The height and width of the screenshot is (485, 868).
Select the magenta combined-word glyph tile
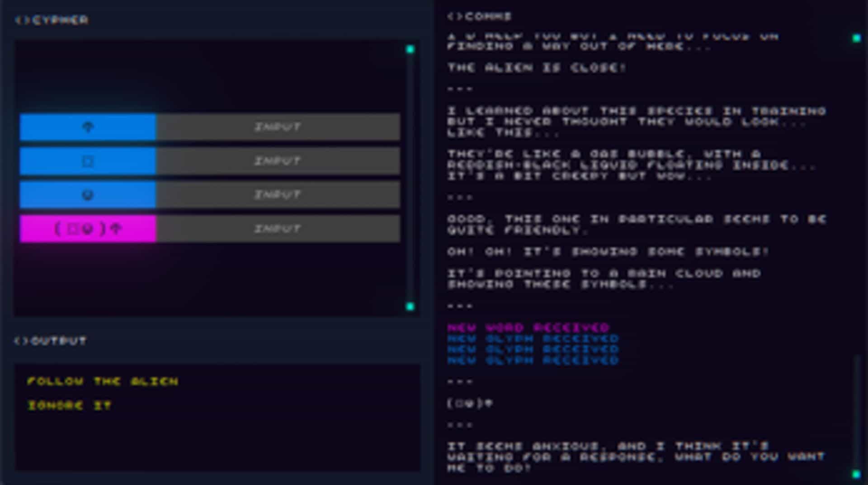pyautogui.click(x=88, y=229)
